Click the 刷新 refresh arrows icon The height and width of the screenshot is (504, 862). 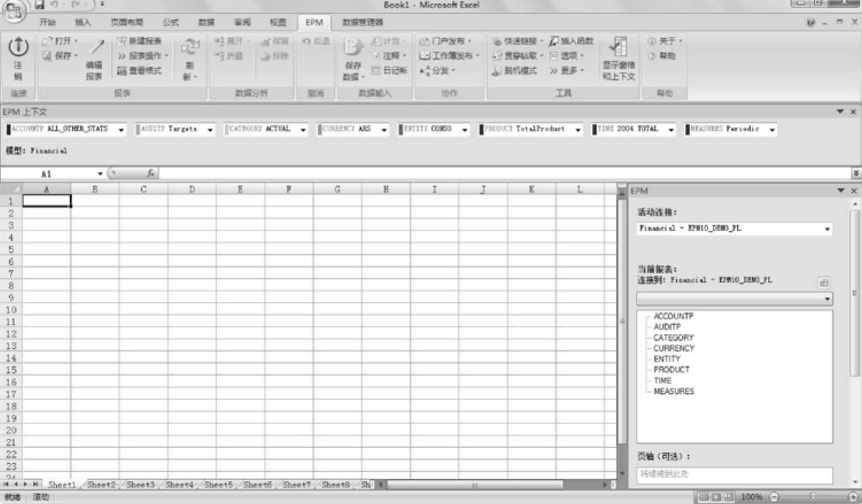190,47
